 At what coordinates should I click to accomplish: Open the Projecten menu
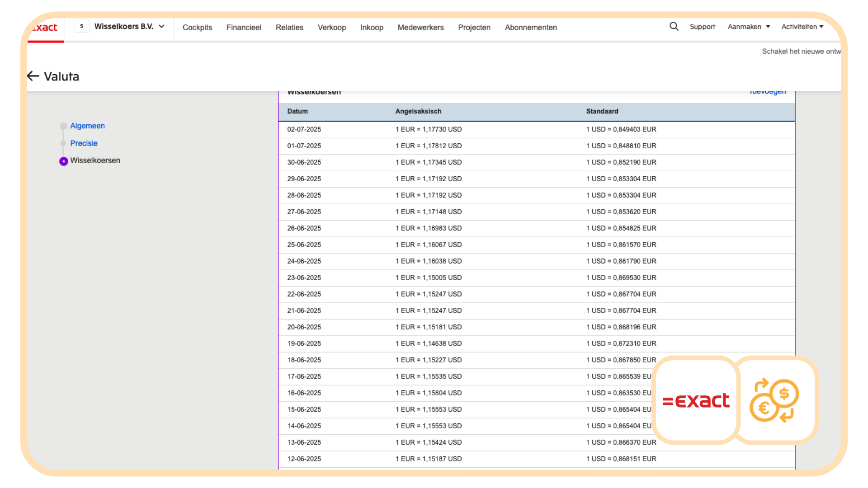point(474,28)
